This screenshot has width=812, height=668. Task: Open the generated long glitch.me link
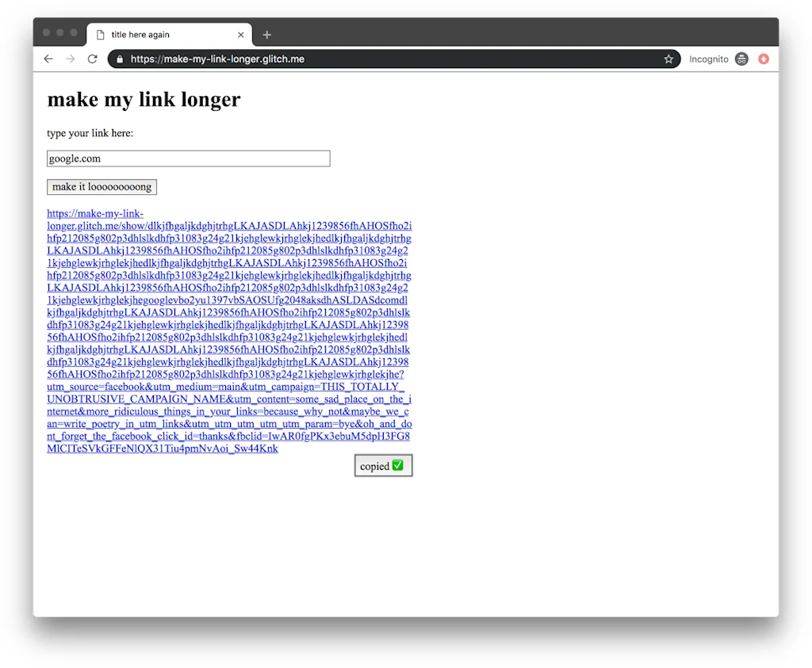(228, 333)
